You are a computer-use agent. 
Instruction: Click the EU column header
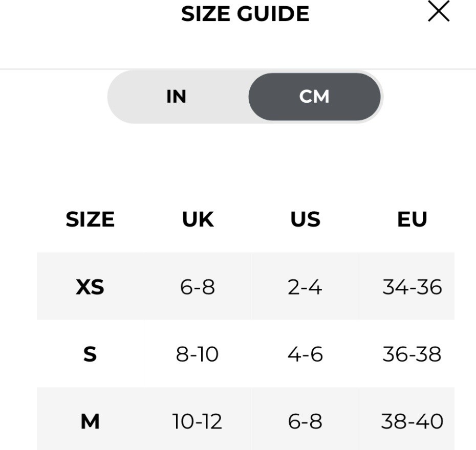coord(412,219)
